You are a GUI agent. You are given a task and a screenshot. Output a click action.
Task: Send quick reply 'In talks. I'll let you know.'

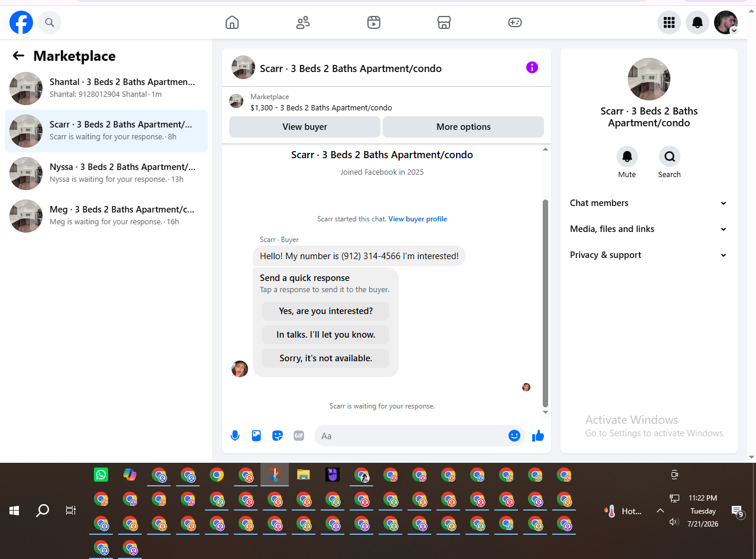pyautogui.click(x=326, y=335)
